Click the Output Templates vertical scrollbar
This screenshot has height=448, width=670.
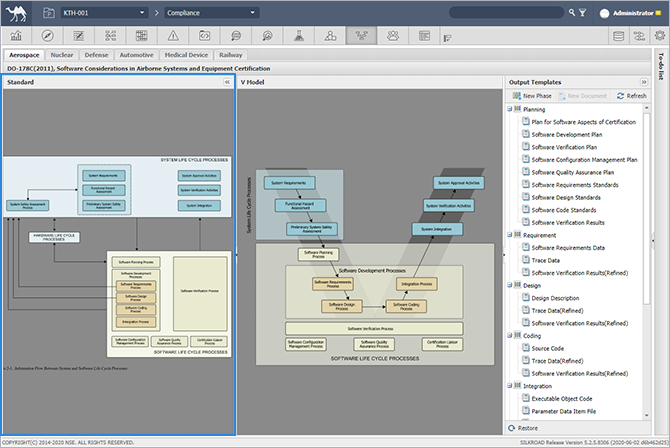646,209
